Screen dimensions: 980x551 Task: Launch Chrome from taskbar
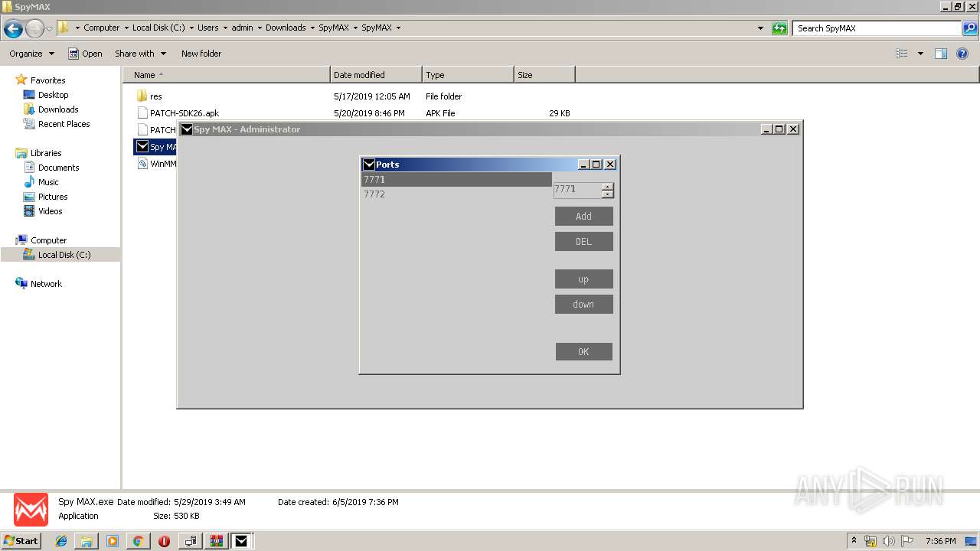click(138, 541)
